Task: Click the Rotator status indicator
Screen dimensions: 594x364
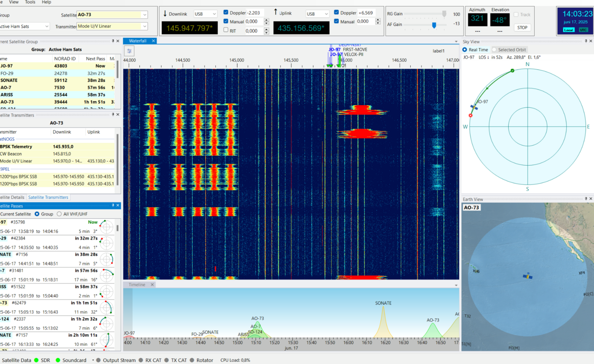Action: (x=192, y=360)
